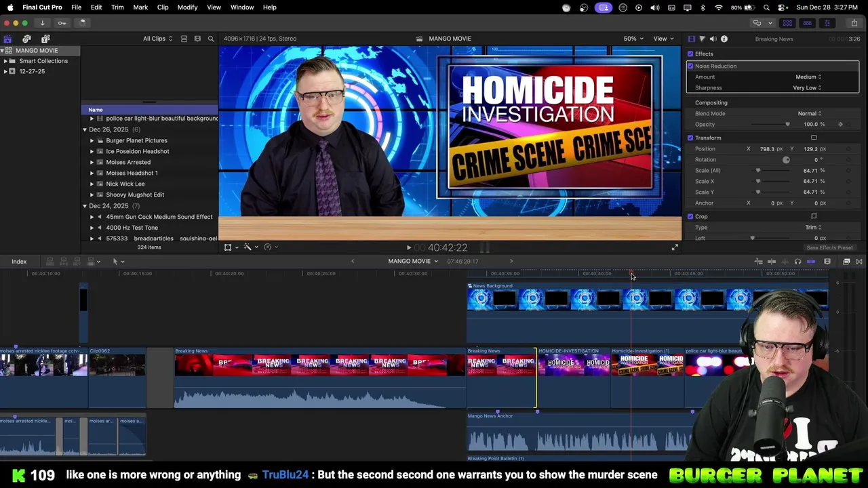Toggle timeline visibility button
Viewport: 868px width, 488px height.
(x=807, y=23)
